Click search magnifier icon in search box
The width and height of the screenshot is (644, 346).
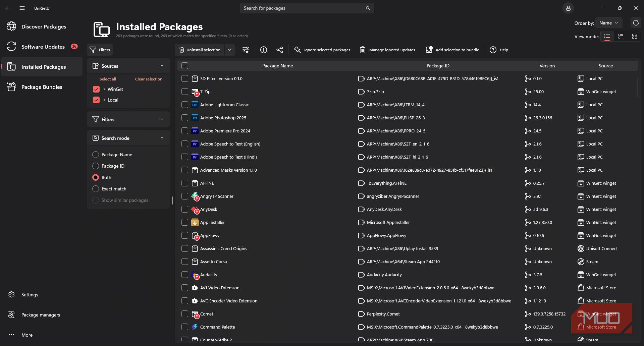(368, 8)
